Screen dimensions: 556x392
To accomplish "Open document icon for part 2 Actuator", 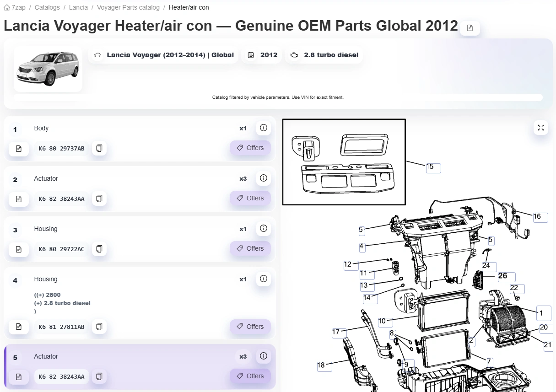I will click(x=19, y=199).
